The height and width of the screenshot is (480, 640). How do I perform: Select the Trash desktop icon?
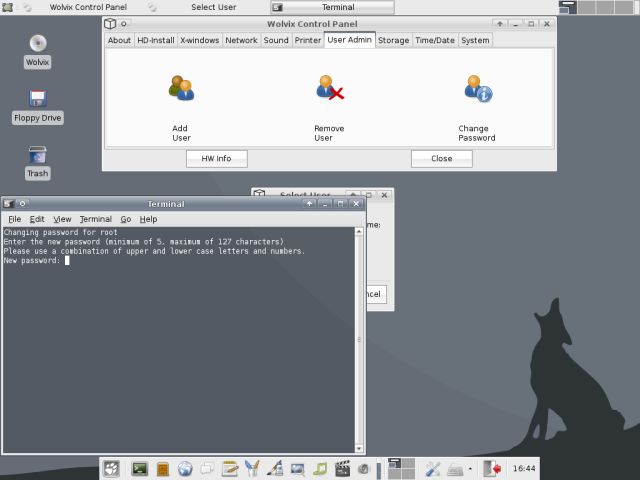click(38, 162)
